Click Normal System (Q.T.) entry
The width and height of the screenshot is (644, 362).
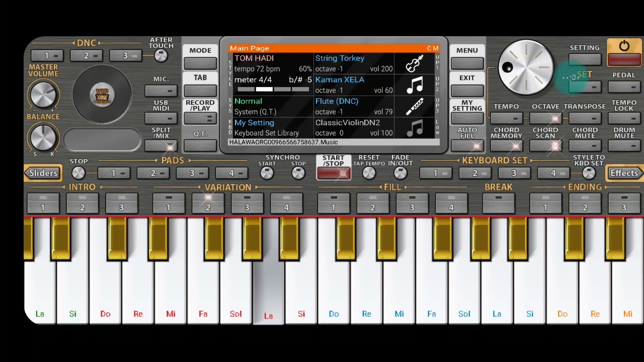coord(273,107)
